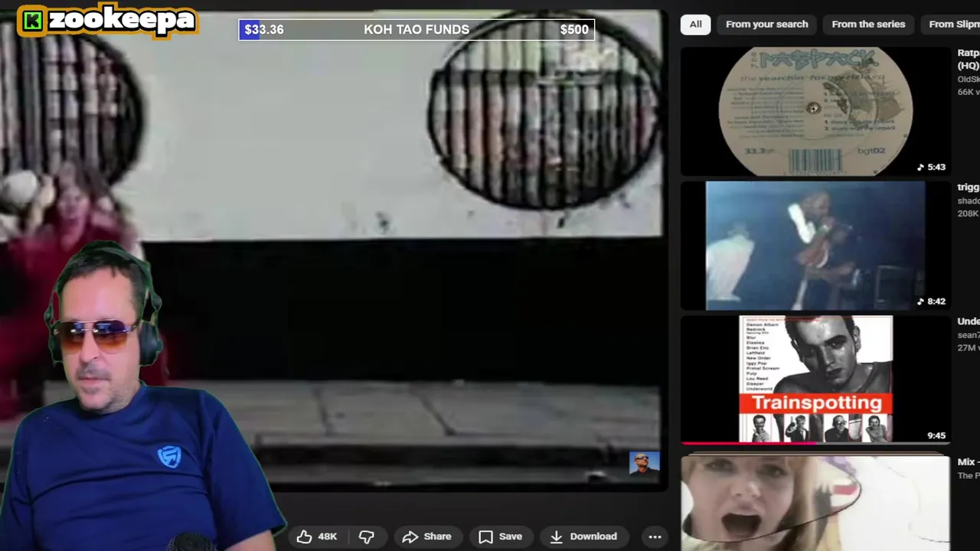Click the red watched progress bar under Trainspotting

click(x=749, y=442)
